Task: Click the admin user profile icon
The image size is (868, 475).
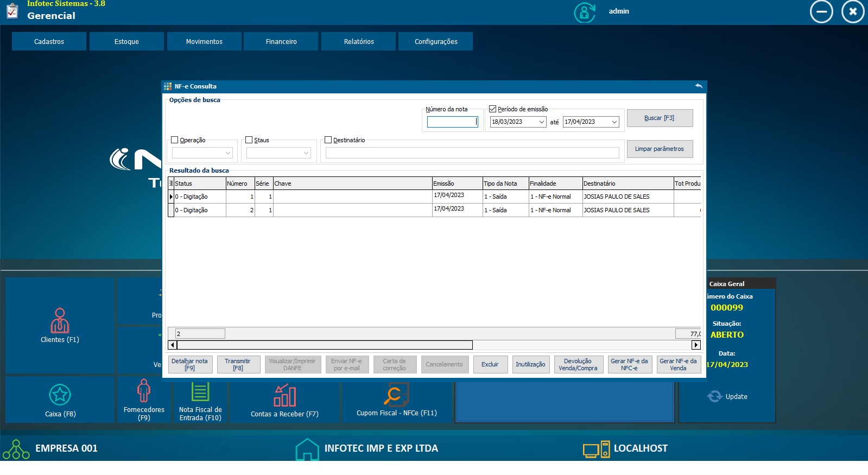Action: [x=585, y=12]
